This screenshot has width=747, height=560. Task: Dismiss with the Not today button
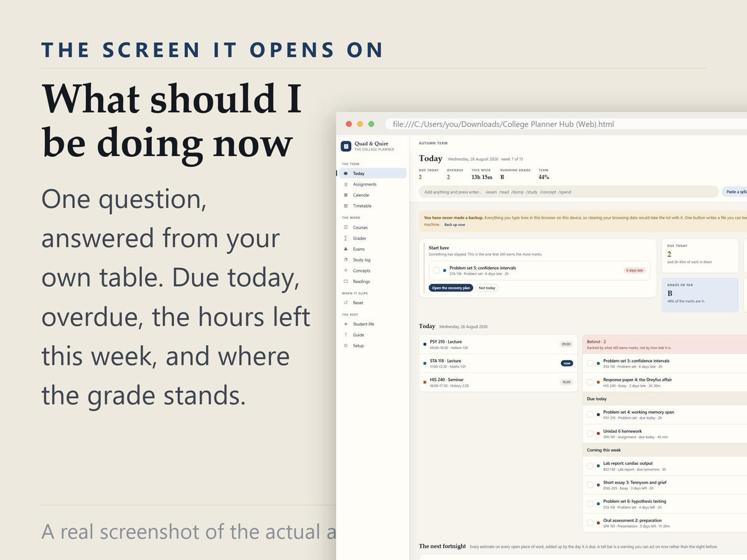click(x=487, y=288)
